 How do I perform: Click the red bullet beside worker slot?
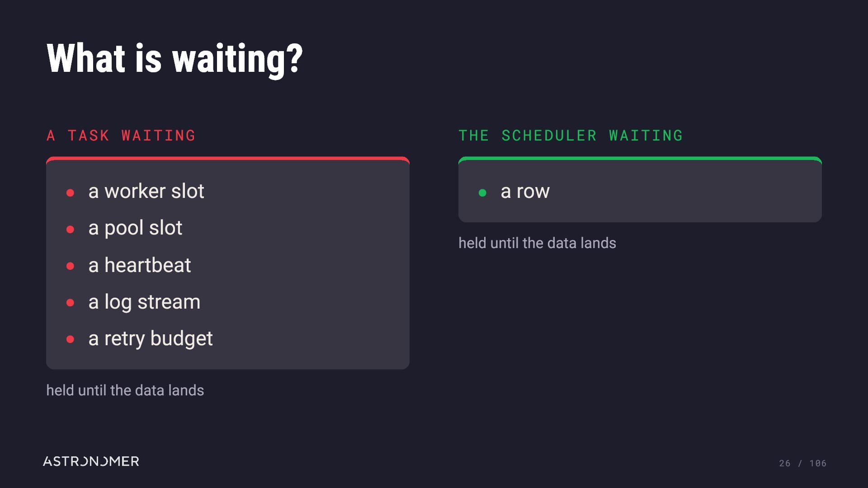pos(70,193)
